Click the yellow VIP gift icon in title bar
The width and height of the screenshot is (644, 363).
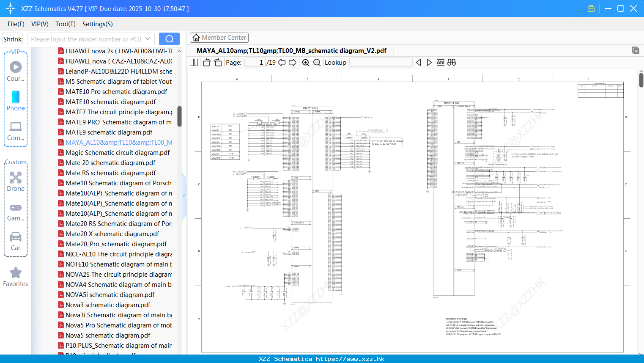point(591,8)
